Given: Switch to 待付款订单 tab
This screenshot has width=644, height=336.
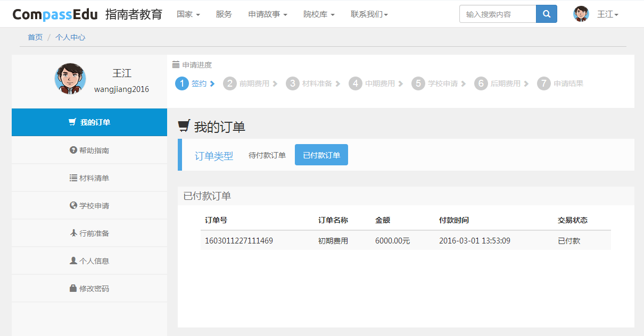Looking at the screenshot, I should click(x=267, y=155).
